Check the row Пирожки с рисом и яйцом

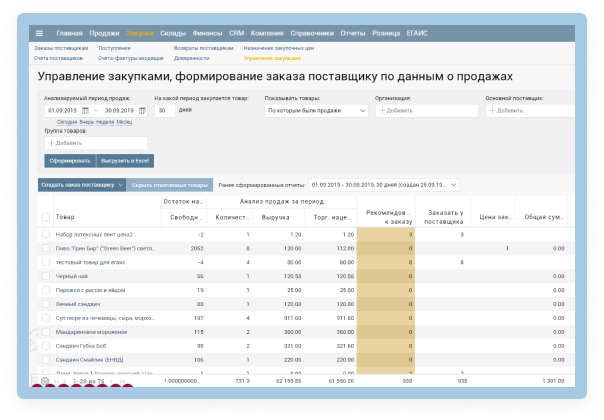[x=46, y=290]
